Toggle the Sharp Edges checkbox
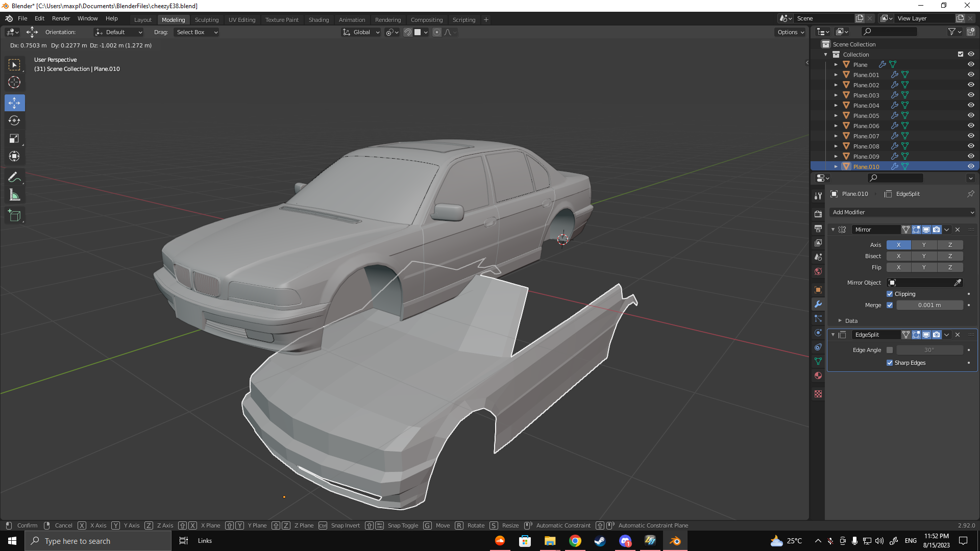Screen dimensions: 980x551 coord(890,363)
